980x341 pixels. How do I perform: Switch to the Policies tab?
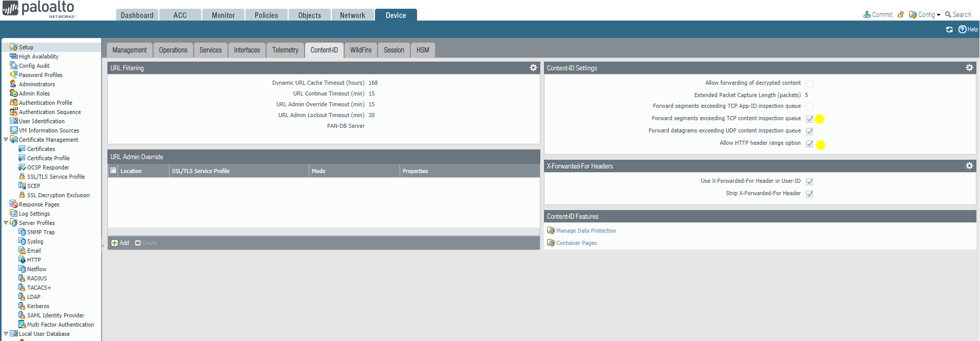pos(267,15)
